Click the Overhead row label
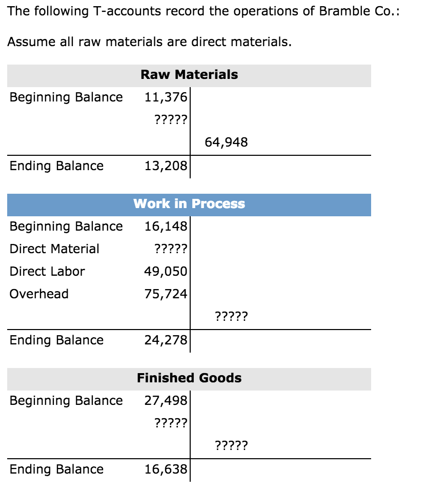 [39, 294]
